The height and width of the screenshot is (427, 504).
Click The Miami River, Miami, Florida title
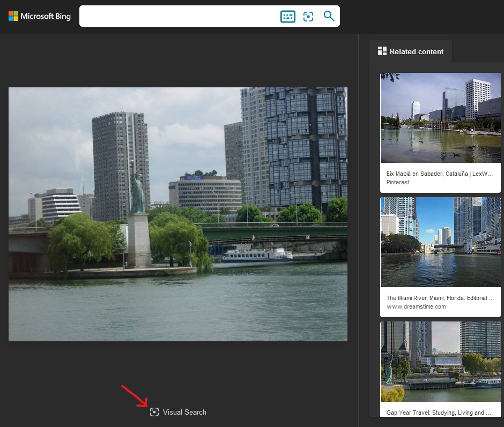pyautogui.click(x=440, y=298)
